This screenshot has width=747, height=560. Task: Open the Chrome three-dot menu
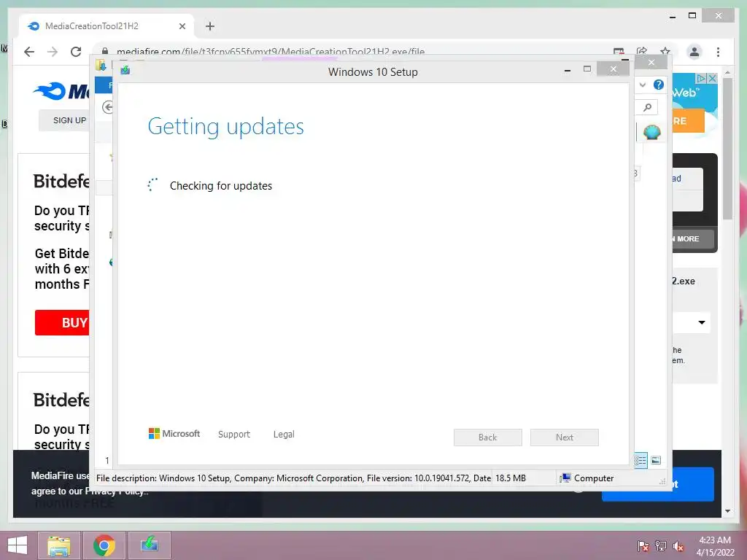pyautogui.click(x=718, y=52)
